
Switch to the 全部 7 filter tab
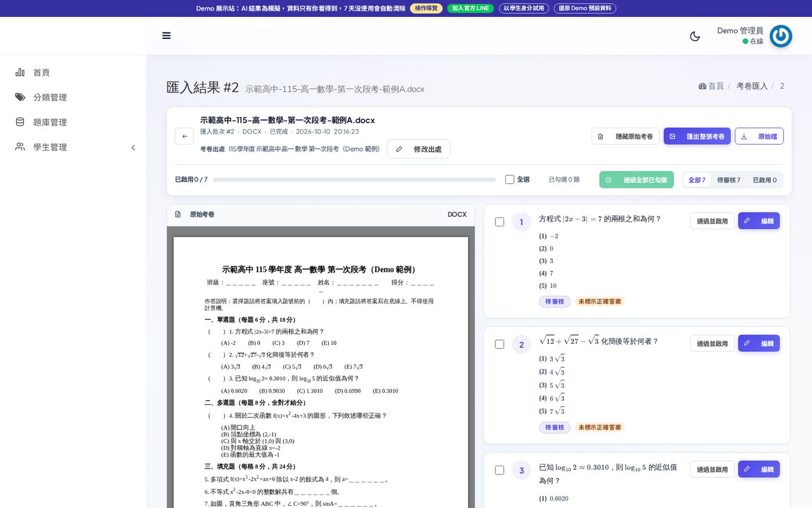[697, 180]
